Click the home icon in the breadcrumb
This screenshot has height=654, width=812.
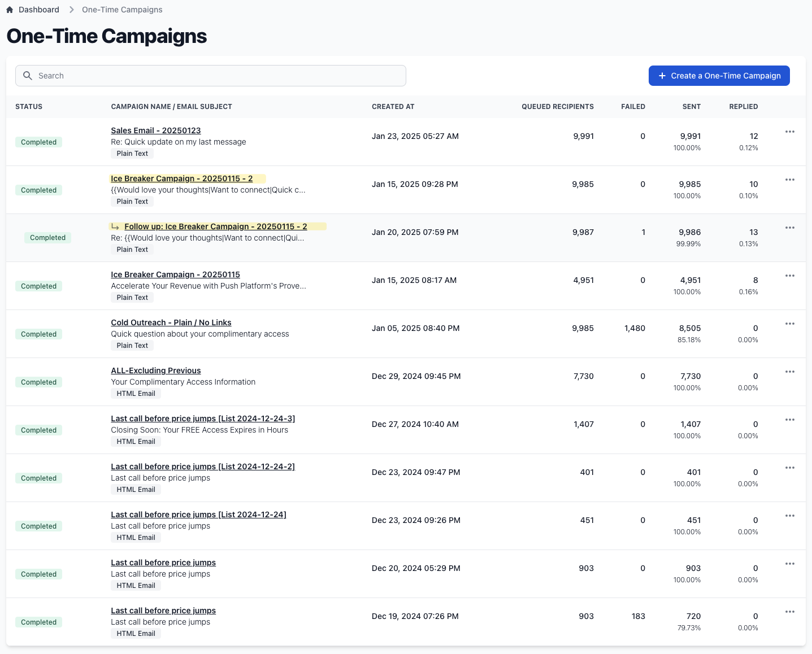(9, 9)
